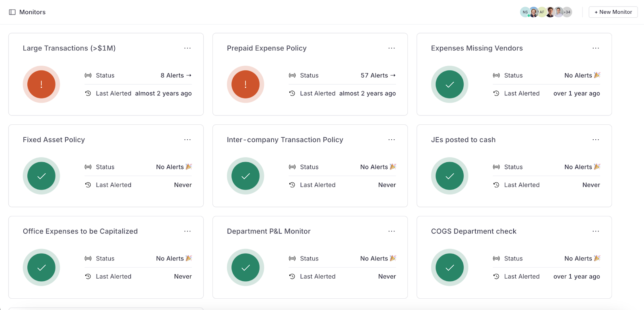
Task: Open the Office Expenses to be Capitalized title
Action: 80,231
